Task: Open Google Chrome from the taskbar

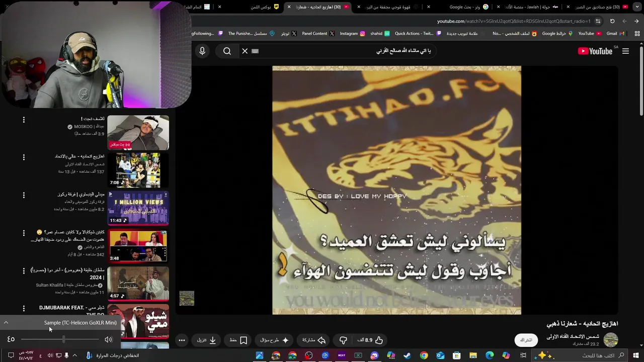Action: [x=424, y=355]
